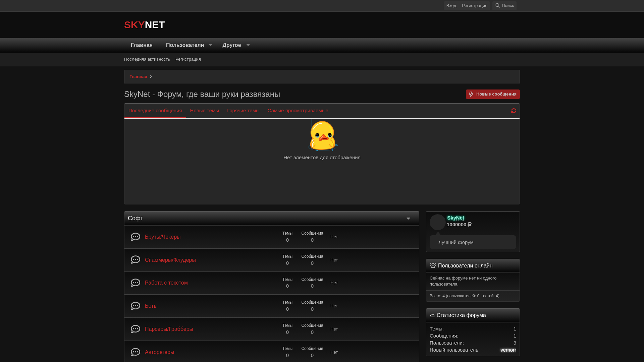The width and height of the screenshot is (644, 362).
Task: Open the Другое navigation item
Action: click(232, 45)
